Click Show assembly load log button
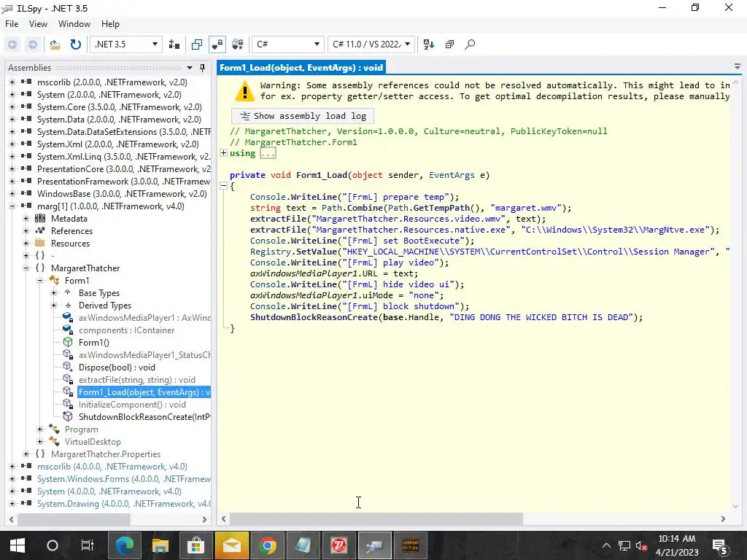 pyautogui.click(x=303, y=116)
